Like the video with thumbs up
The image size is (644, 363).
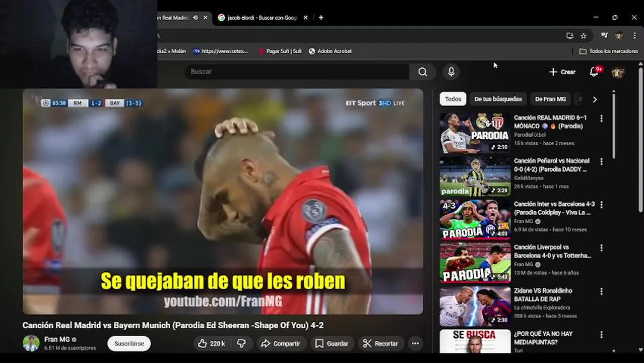pyautogui.click(x=211, y=343)
